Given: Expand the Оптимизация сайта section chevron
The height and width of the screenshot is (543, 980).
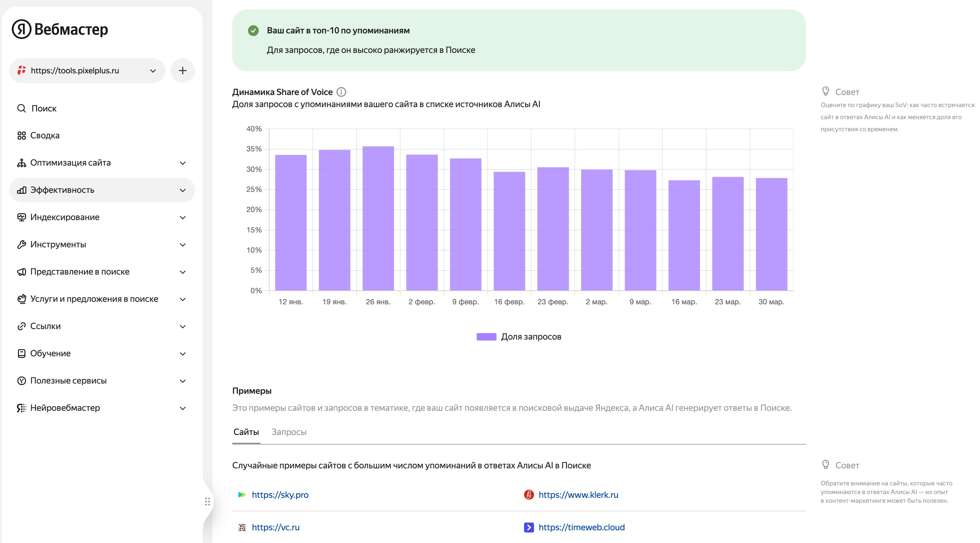Looking at the screenshot, I should coord(183,163).
